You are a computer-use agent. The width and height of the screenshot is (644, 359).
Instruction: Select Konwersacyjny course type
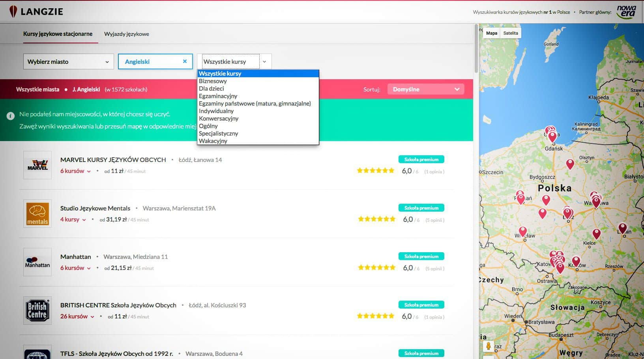258,118
